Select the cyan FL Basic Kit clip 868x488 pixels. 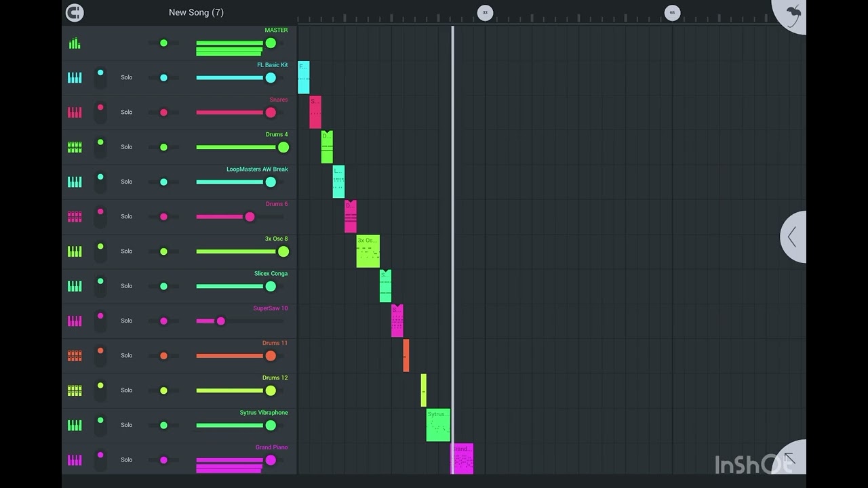point(303,77)
